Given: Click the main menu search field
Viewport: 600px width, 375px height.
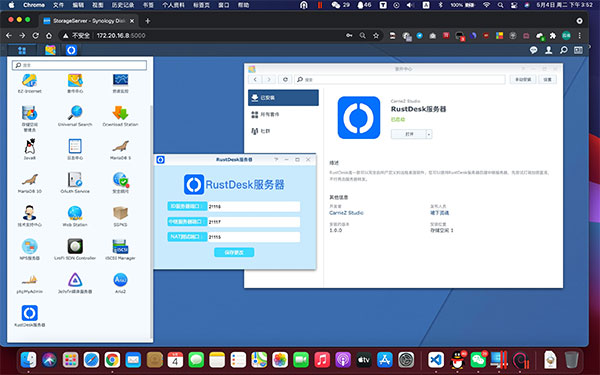Looking at the screenshot, I should [x=80, y=65].
